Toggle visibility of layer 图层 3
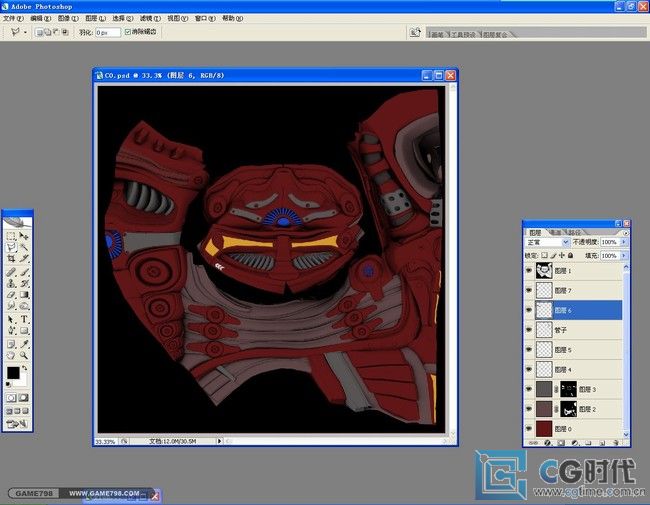Image resolution: width=650 pixels, height=505 pixels. (x=529, y=389)
